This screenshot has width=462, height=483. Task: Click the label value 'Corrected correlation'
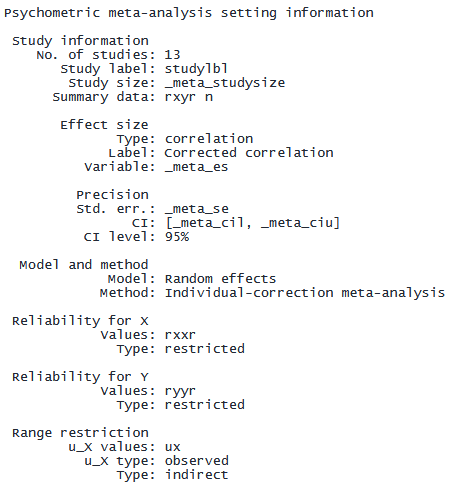(249, 153)
